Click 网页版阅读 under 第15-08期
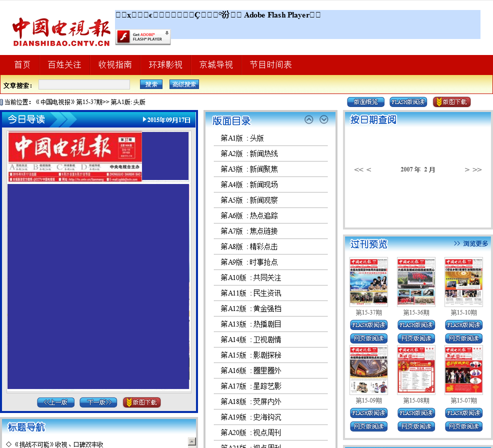493x448 pixels. (x=416, y=426)
